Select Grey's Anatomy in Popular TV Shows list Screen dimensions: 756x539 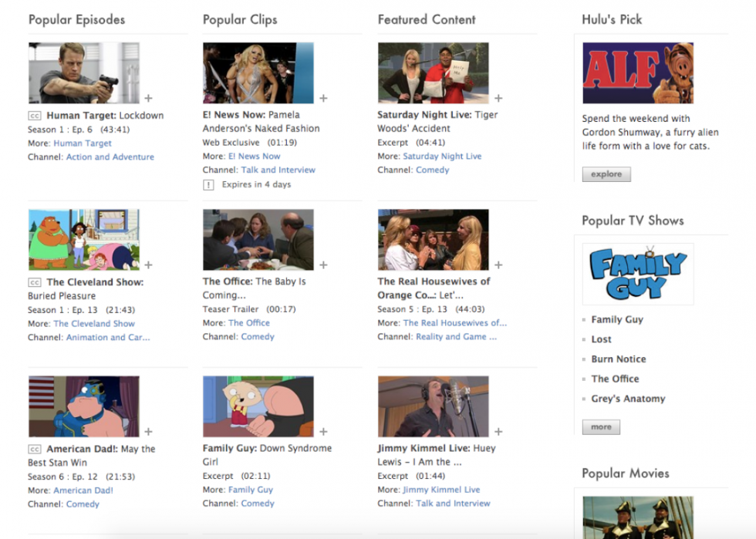click(628, 399)
